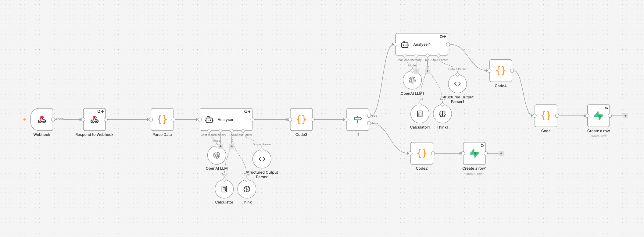
Task: Open the Code4 node
Action: pyautogui.click(x=500, y=71)
